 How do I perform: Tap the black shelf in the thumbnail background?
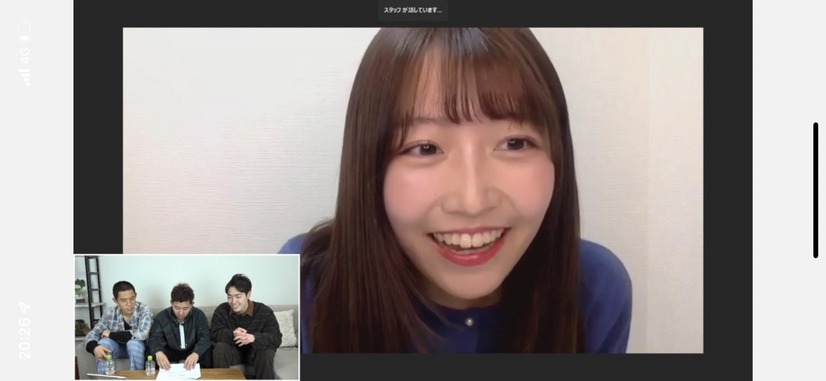click(x=93, y=290)
